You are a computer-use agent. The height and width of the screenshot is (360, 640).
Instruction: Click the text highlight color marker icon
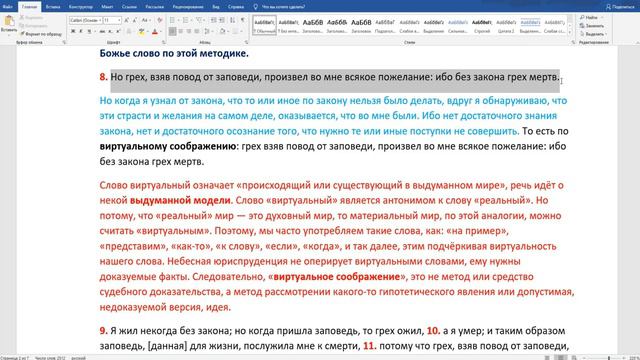(x=141, y=31)
